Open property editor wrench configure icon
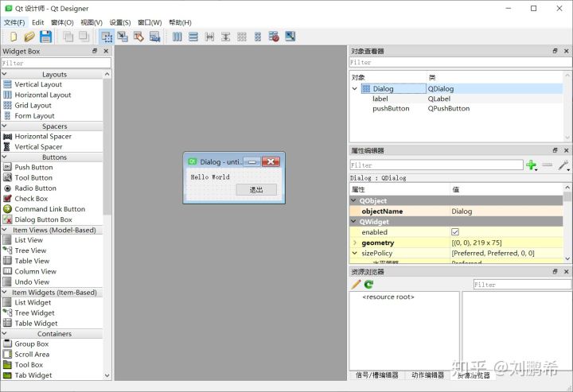Screen dimensions: 573x392 click(x=564, y=165)
